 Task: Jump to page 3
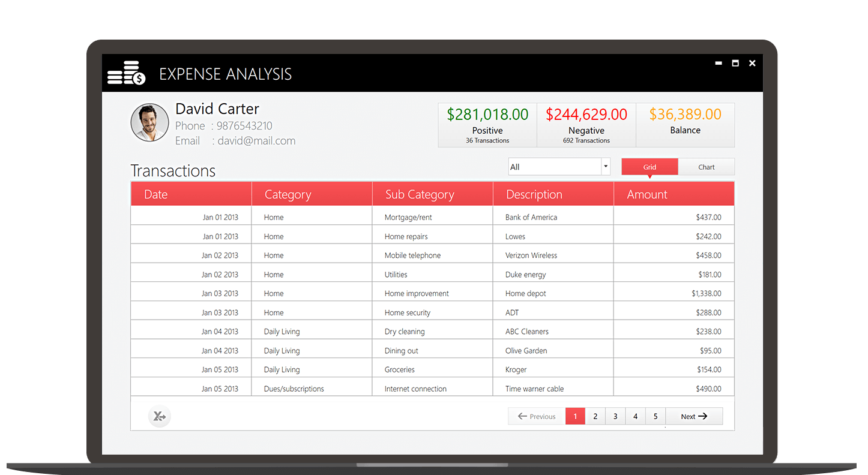(x=615, y=416)
